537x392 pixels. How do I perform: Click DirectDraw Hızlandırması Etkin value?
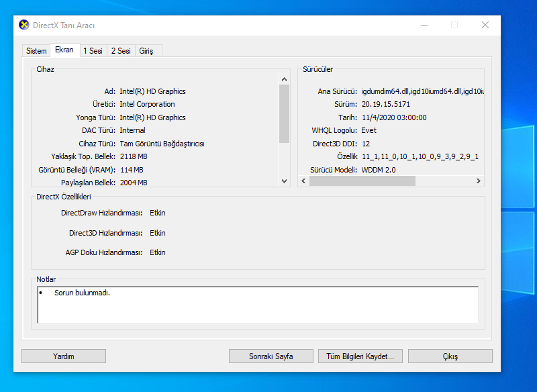158,213
